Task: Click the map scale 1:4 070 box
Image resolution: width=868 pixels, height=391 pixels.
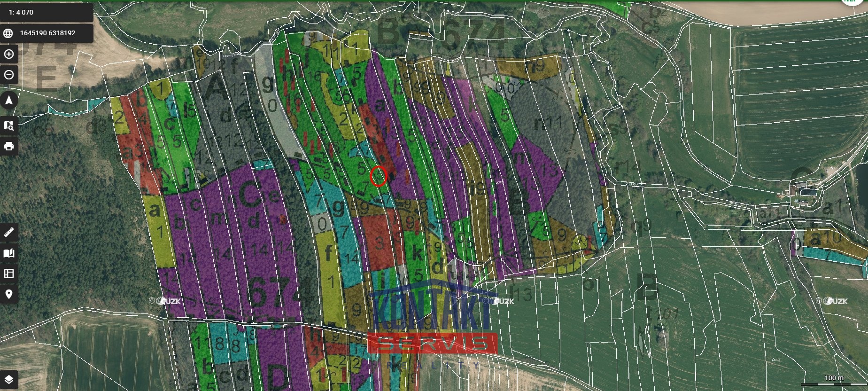Action: coord(46,12)
